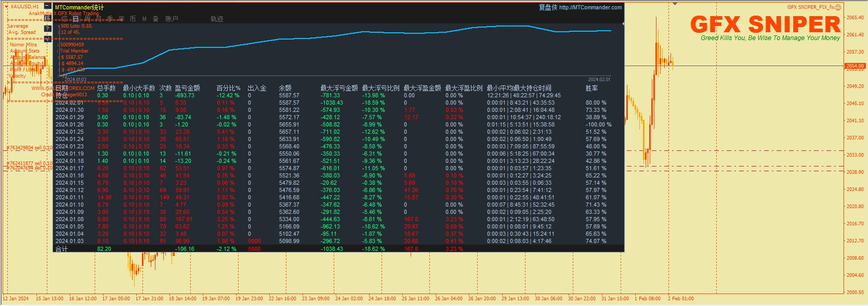The height and width of the screenshot is (306, 868).
Task: Click the smiley face icon beside GFX SNIPER_FIX_fix
Action: tap(838, 7)
